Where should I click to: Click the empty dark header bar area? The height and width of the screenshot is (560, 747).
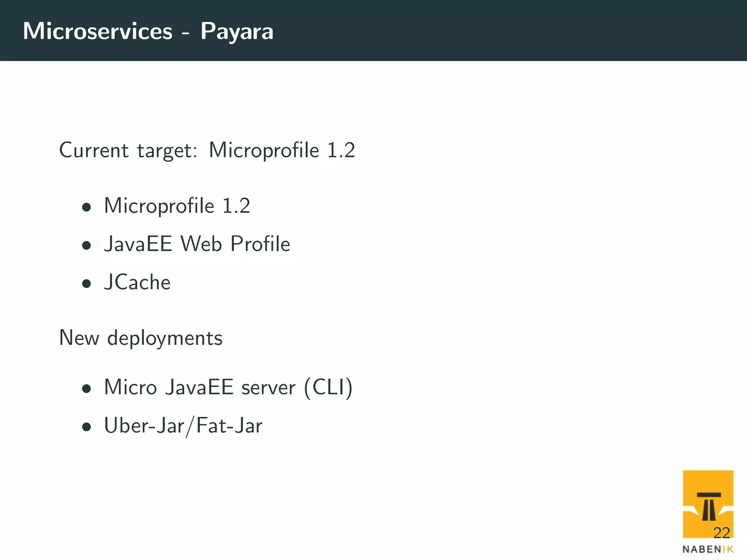(511, 31)
